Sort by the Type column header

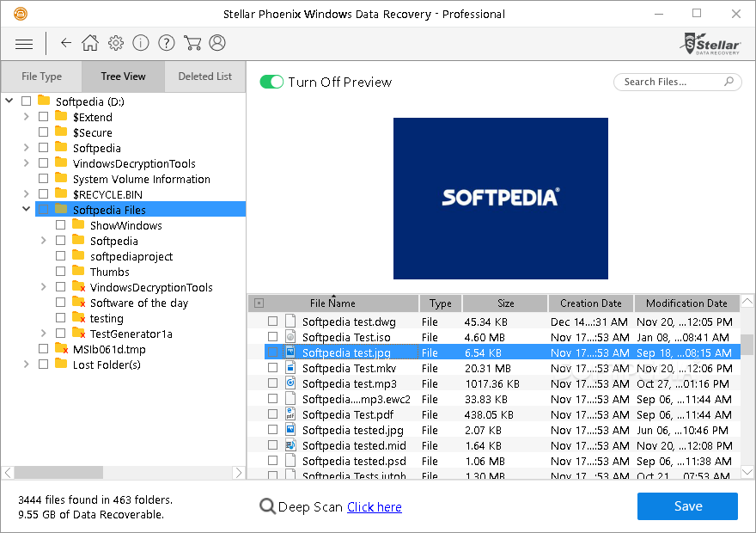pos(440,303)
